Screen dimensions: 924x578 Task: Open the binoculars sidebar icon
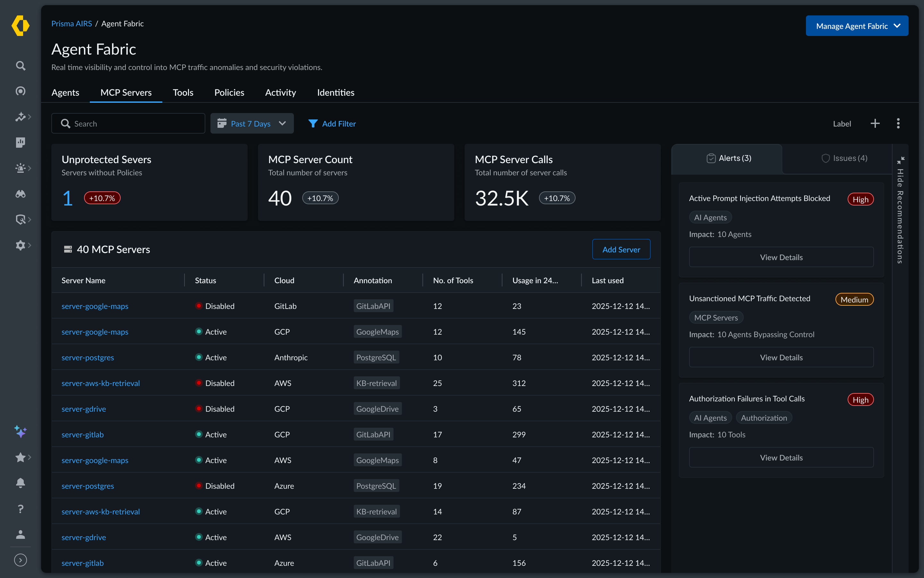coord(21,194)
